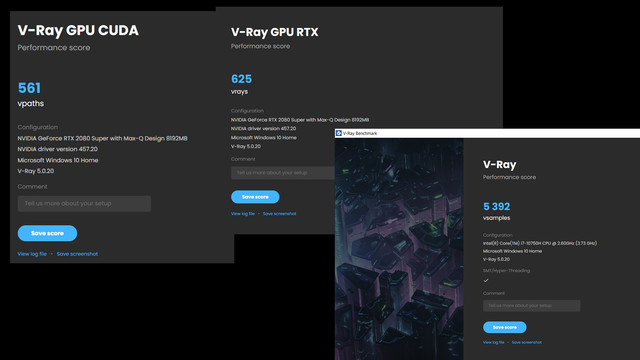The image size is (640, 360).
Task: Click the V-Ray GPU CUDA heading
Action: click(x=78, y=30)
